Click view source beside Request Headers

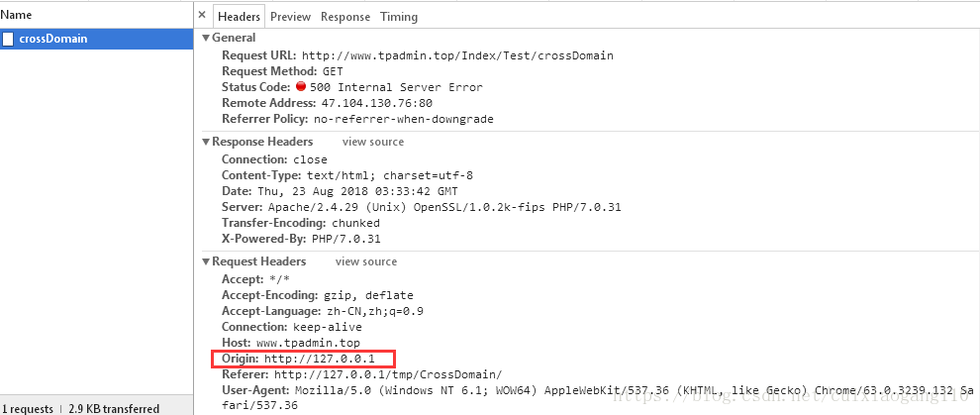pos(366,262)
